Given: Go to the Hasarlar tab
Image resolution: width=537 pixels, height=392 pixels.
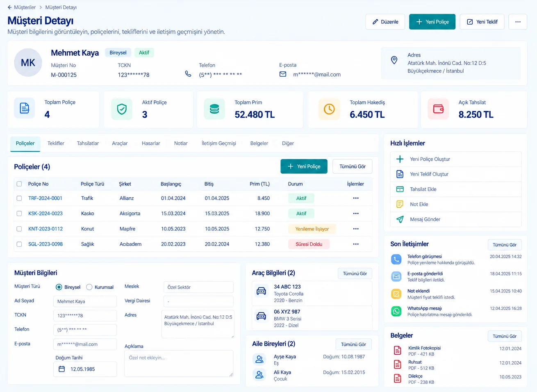Looking at the screenshot, I should coord(151,144).
